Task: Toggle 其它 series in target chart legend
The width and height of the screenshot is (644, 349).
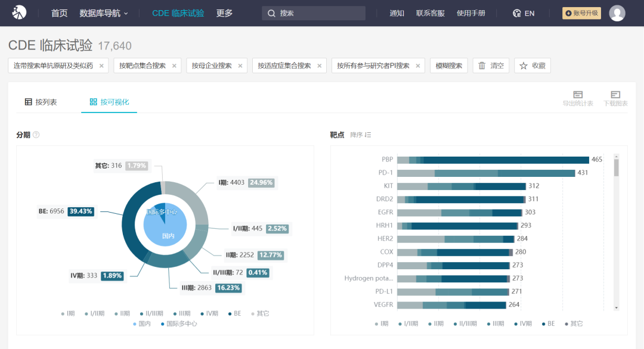Action: 574,324
